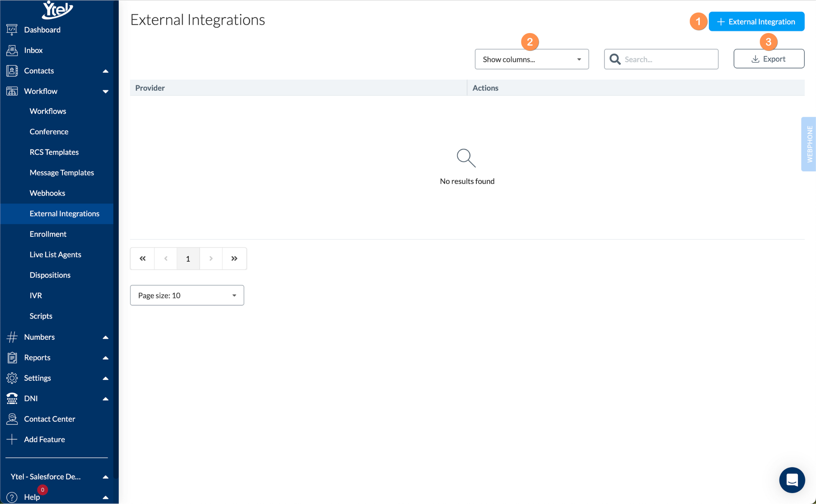Click the add External Integration button
816x504 pixels.
click(756, 22)
